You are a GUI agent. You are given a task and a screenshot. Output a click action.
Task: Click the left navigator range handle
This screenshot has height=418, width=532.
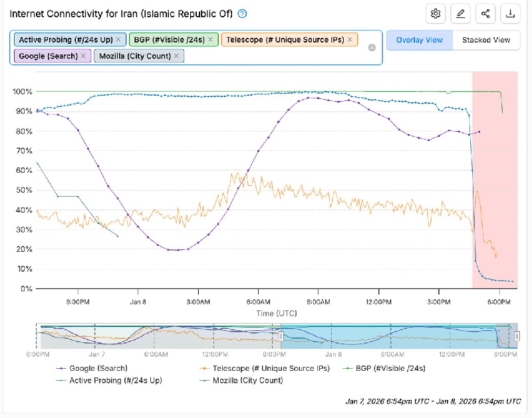281,336
